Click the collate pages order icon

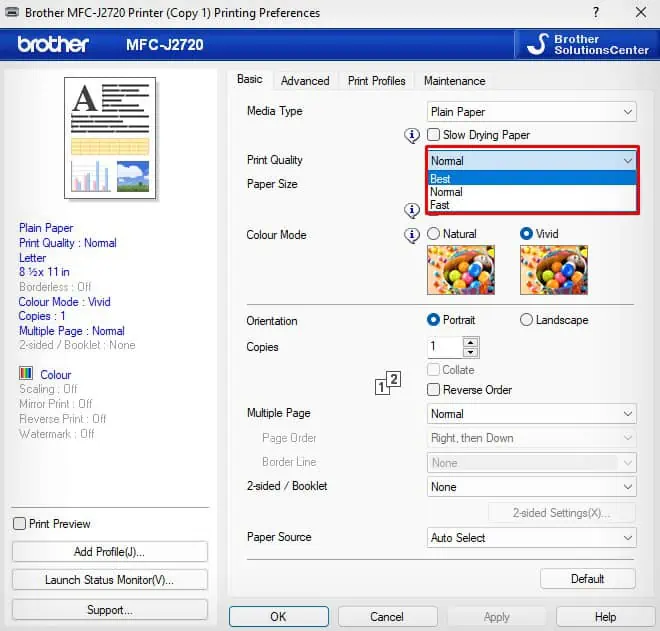point(388,383)
